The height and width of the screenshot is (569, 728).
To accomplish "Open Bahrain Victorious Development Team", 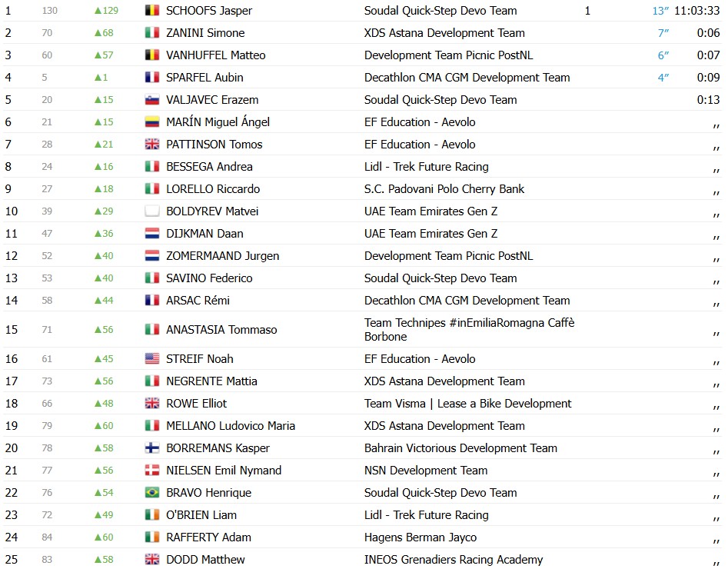I will (x=460, y=448).
